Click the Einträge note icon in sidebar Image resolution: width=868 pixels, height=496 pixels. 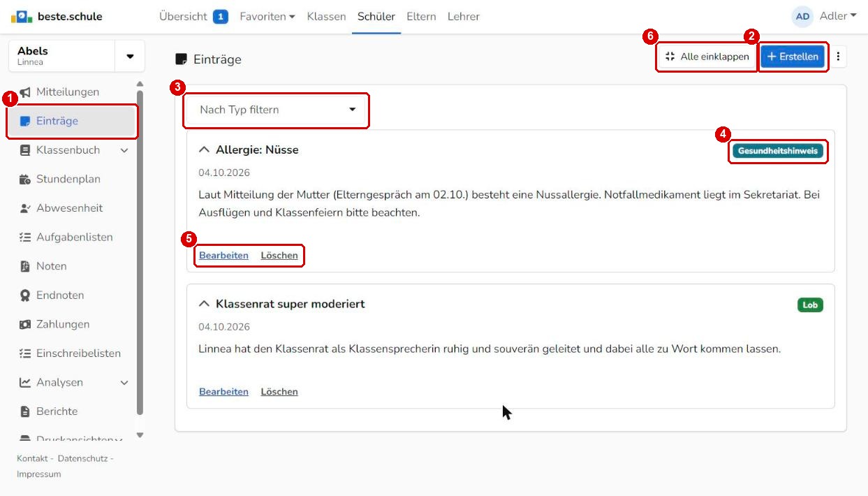pyautogui.click(x=25, y=121)
